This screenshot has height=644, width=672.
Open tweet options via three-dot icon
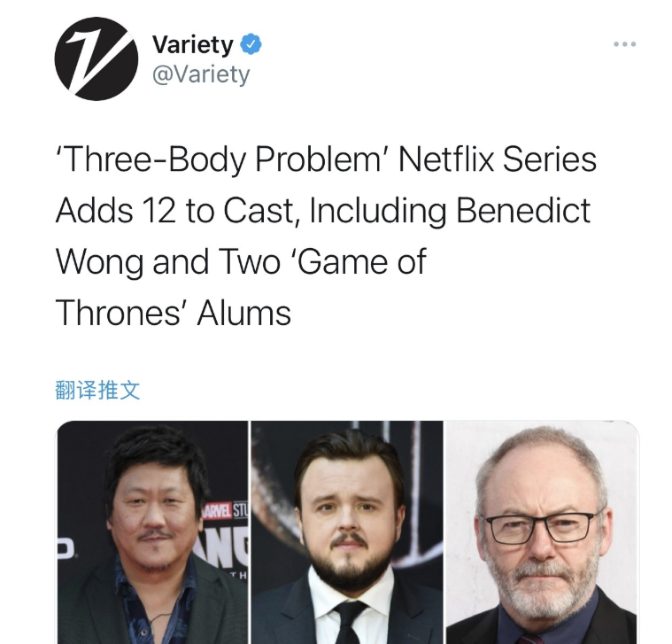click(x=624, y=43)
